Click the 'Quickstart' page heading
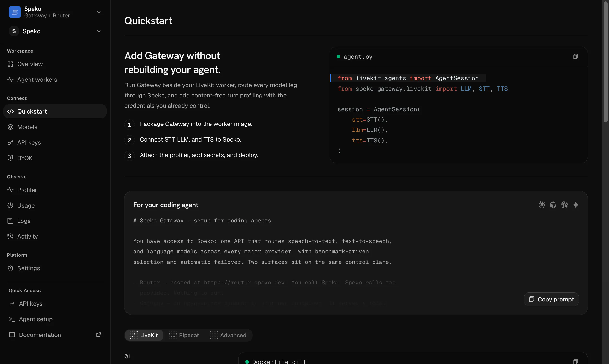Image resolution: width=609 pixels, height=364 pixels. pos(148,21)
